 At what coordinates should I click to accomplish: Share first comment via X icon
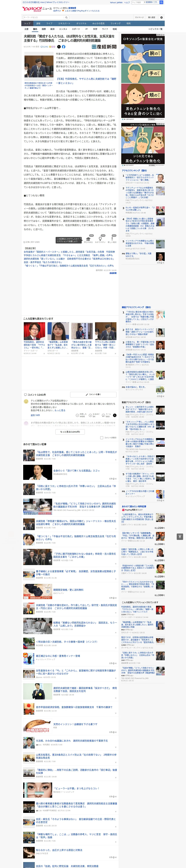(115, 415)
